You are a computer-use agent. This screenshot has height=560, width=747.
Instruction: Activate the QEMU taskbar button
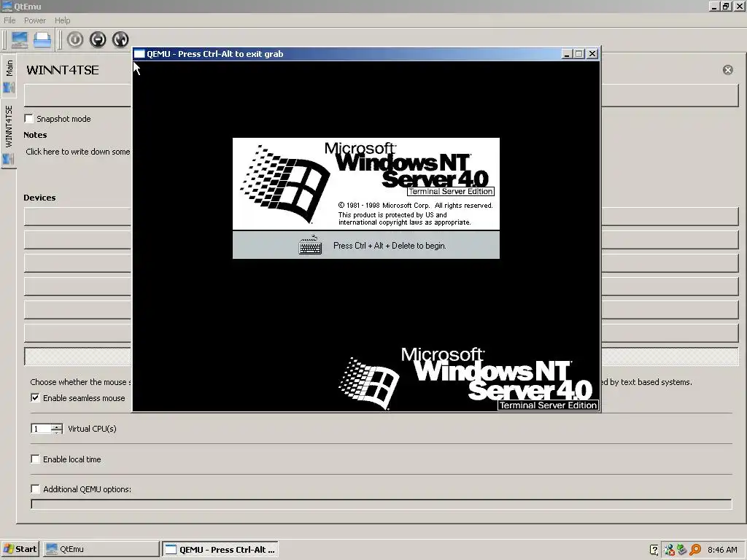(220, 549)
